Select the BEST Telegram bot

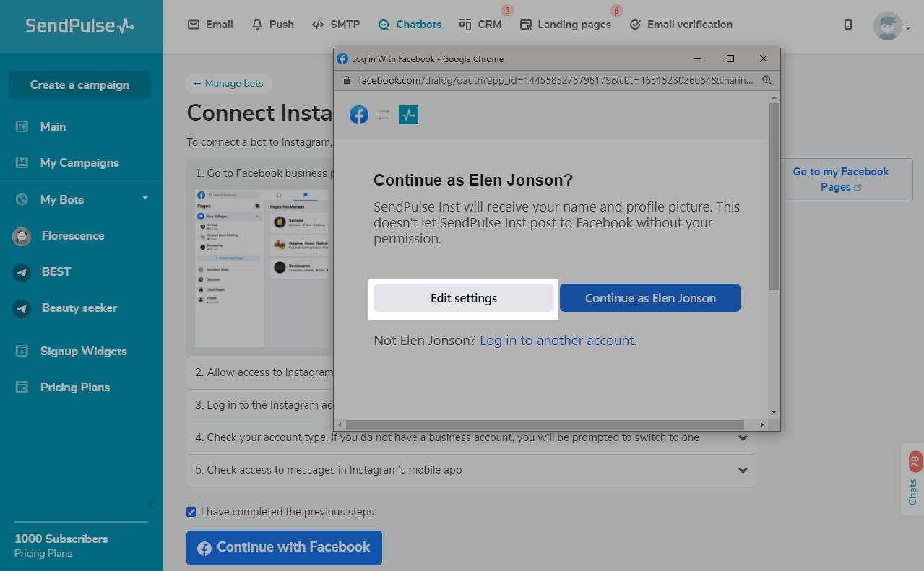pyautogui.click(x=56, y=271)
